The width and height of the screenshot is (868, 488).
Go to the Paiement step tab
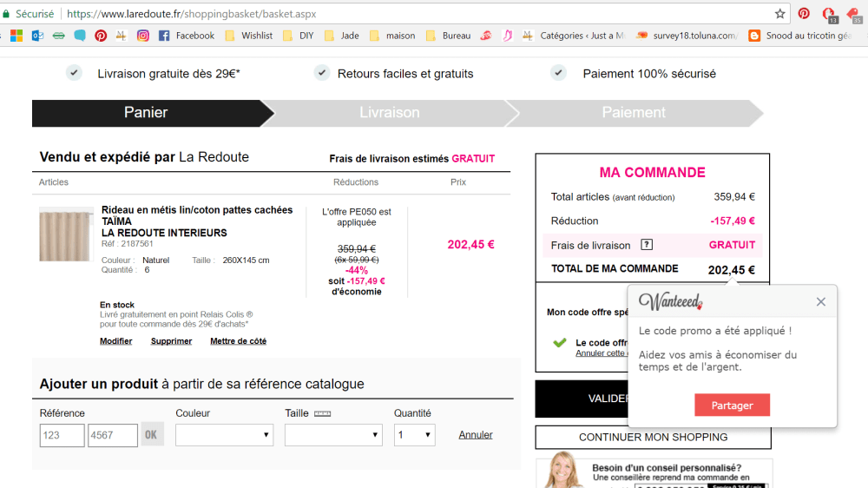(634, 113)
